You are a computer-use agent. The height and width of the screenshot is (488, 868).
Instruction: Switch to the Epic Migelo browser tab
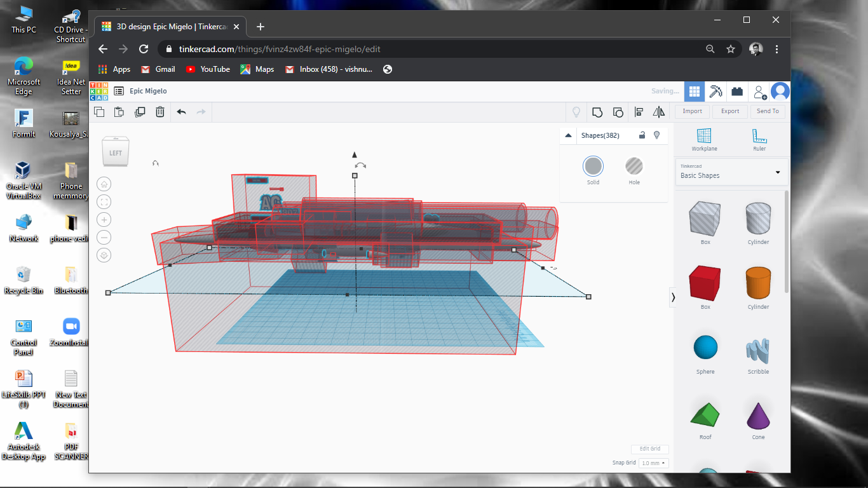(168, 27)
